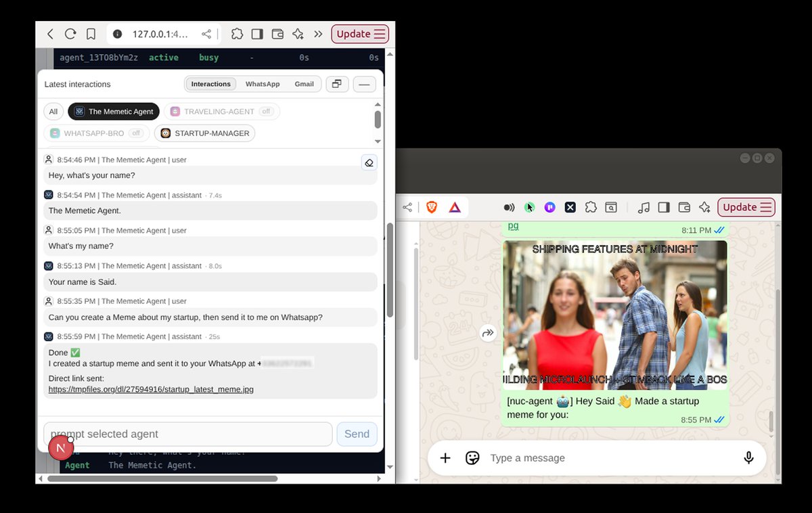Viewport: 812px width, 513px height.
Task: Open wallet icon in WhatsApp browser toolbar
Action: point(684,207)
